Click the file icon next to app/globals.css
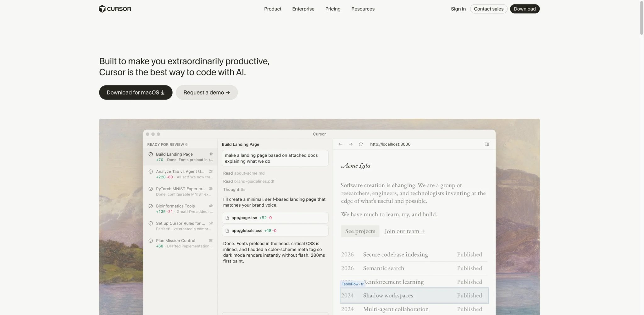This screenshot has width=644, height=315. 227,231
